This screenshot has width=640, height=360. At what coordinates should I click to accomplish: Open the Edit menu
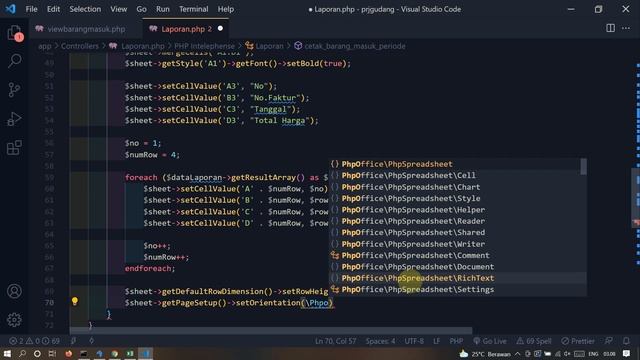[x=53, y=9]
